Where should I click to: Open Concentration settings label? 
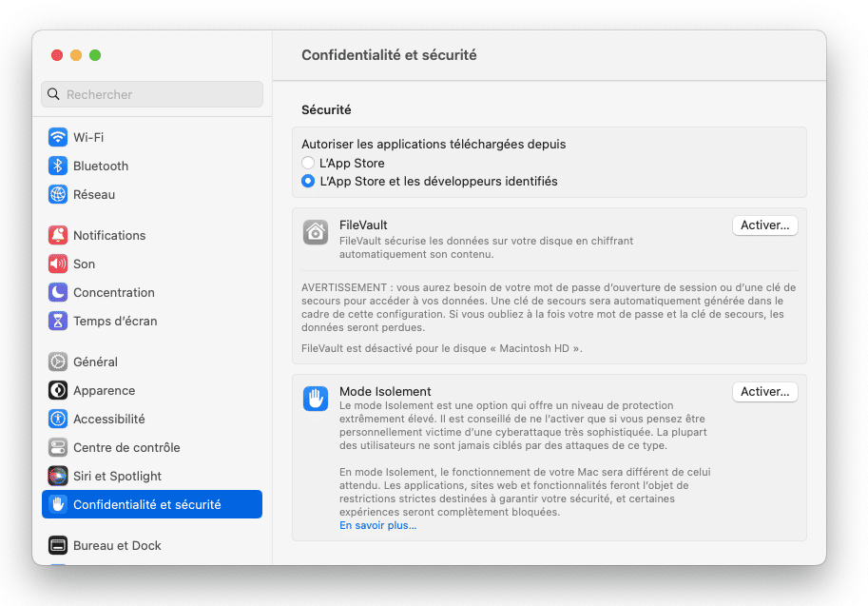pos(114,292)
